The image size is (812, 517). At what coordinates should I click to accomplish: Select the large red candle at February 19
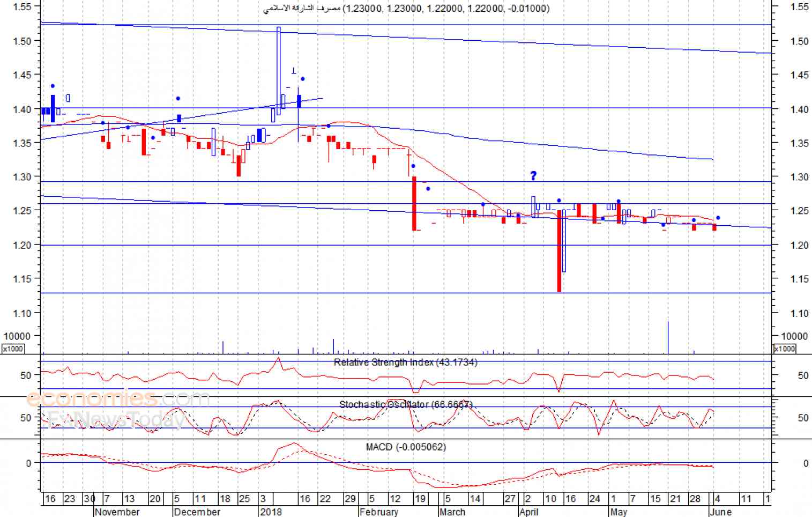tap(414, 204)
